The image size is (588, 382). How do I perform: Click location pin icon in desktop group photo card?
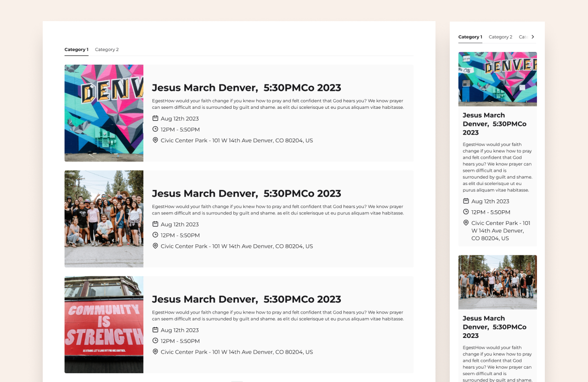(155, 246)
